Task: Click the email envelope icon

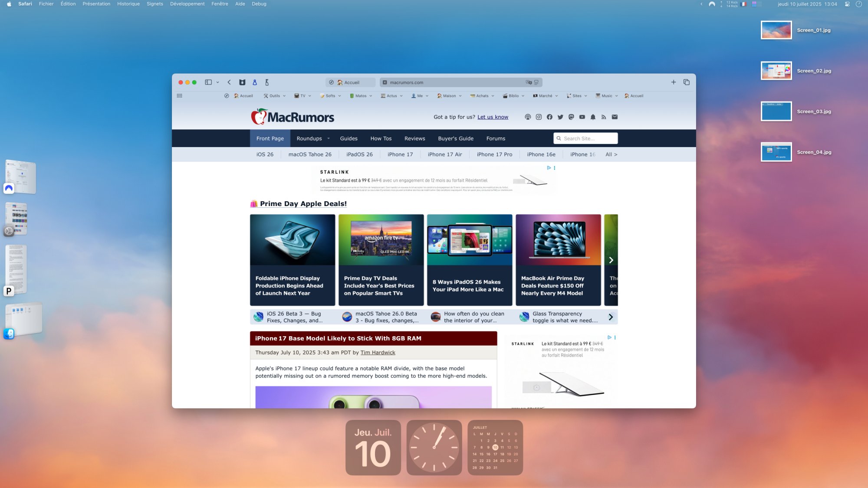Action: pos(615,117)
